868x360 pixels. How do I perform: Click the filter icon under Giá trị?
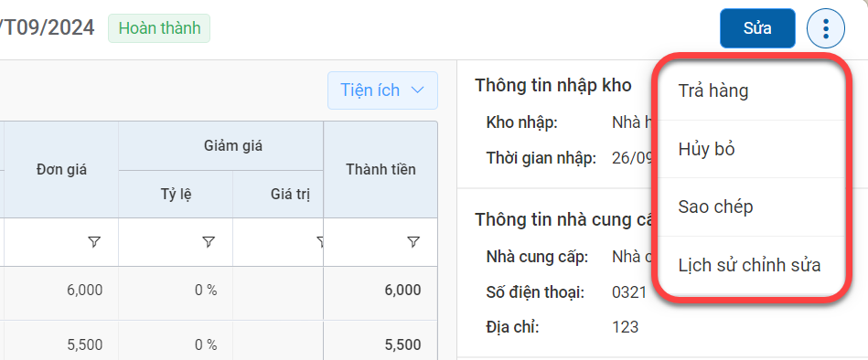[x=320, y=241]
